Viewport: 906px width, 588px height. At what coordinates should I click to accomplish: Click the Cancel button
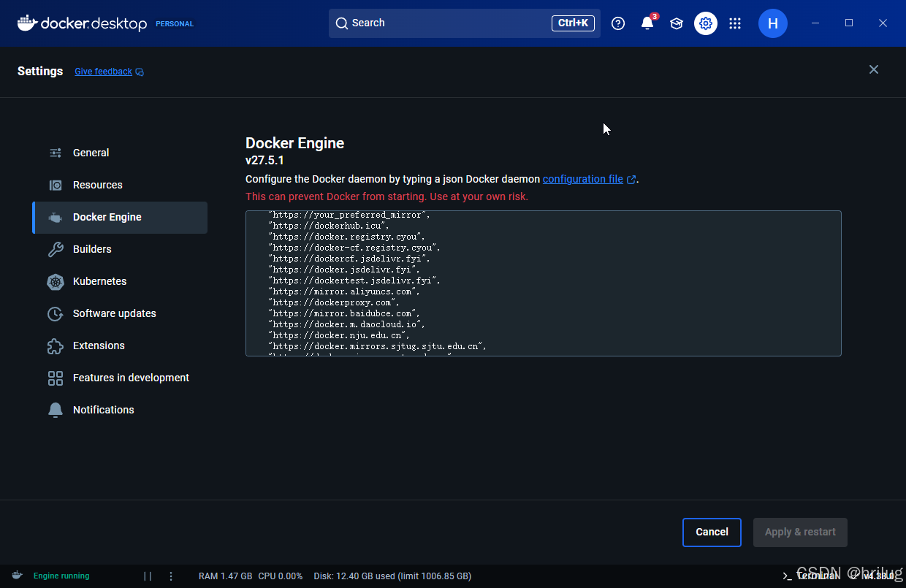712,532
